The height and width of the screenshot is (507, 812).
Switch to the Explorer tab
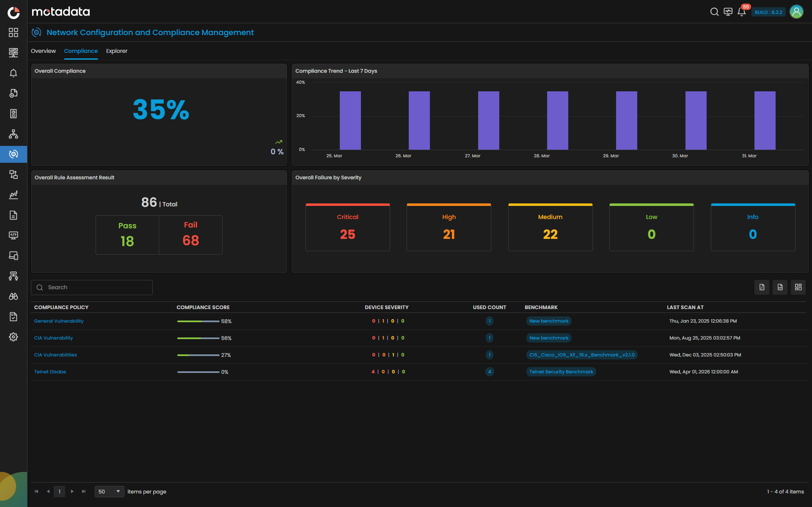[117, 51]
